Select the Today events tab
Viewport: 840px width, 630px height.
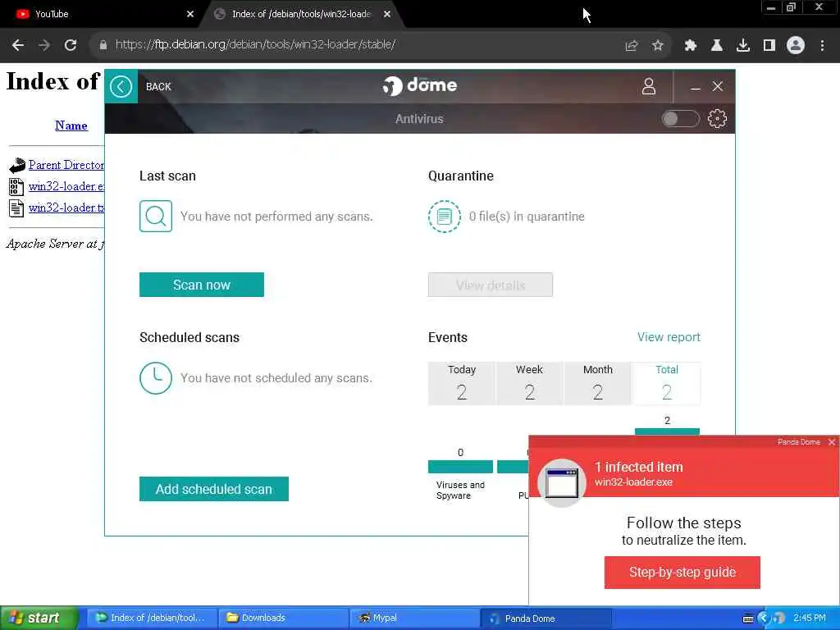[x=462, y=383]
